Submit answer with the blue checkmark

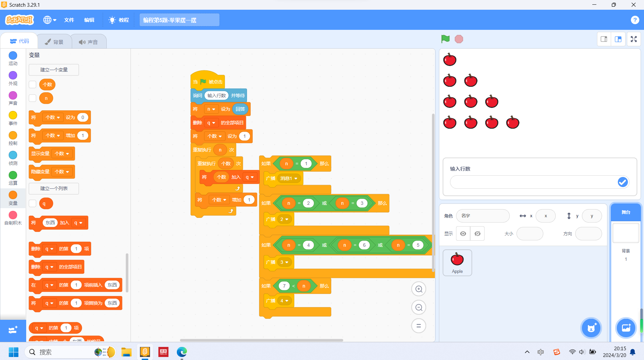[622, 182]
